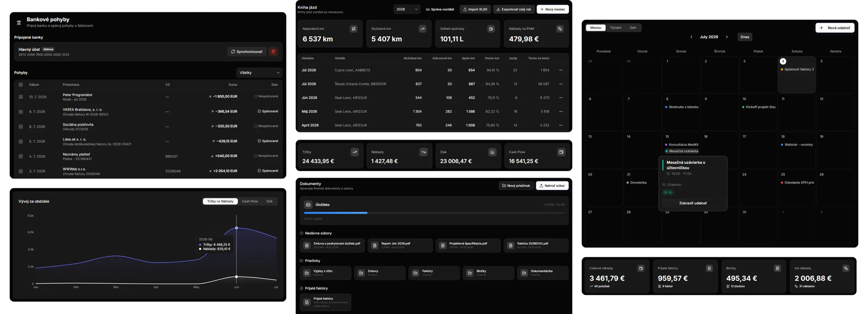Delete the Hlavný účet bank connection
The height and width of the screenshot is (314, 868).
(273, 52)
